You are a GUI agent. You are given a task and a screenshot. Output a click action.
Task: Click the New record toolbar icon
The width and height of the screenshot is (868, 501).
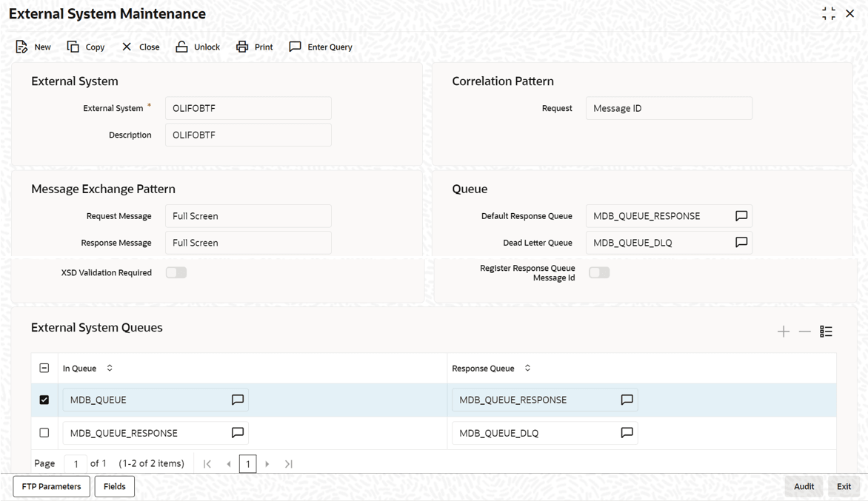click(22, 47)
